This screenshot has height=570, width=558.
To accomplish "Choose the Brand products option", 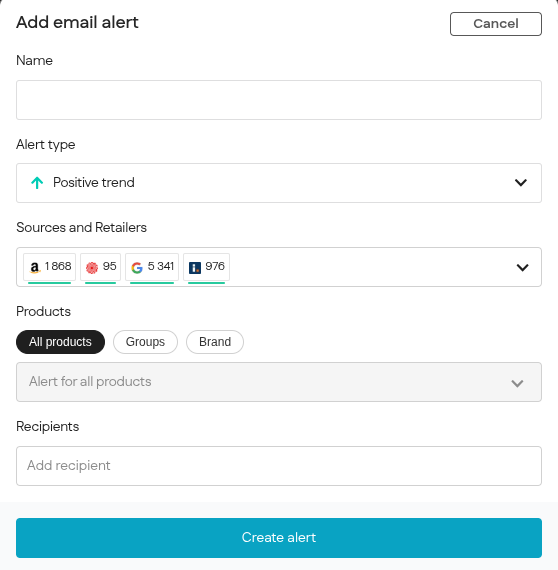I will (x=215, y=342).
